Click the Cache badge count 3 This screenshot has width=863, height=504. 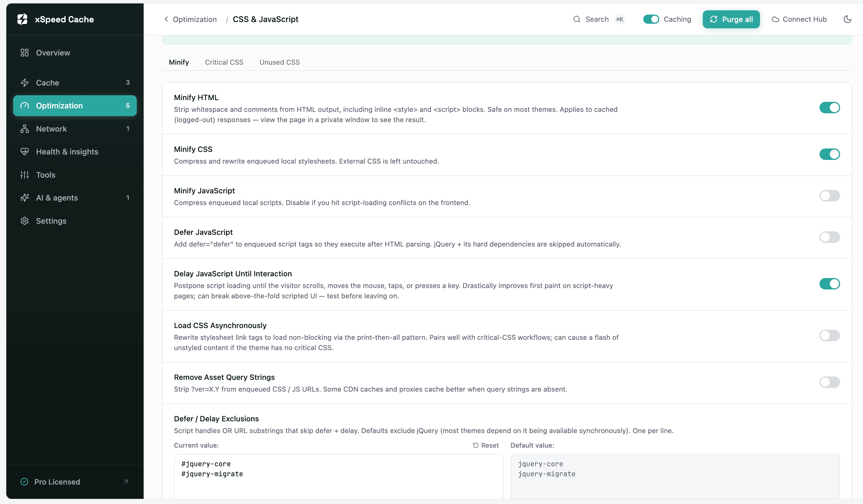128,82
